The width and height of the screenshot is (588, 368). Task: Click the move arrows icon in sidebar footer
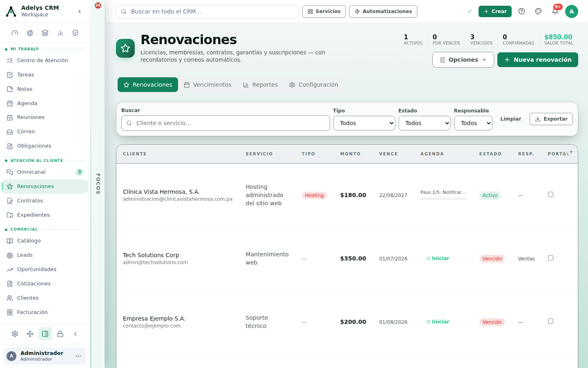tap(30, 334)
